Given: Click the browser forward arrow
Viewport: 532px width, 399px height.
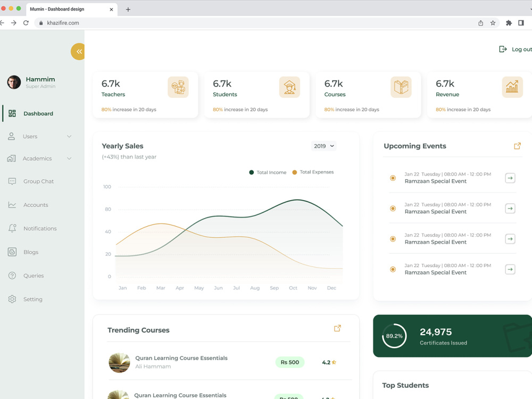Looking at the screenshot, I should [14, 23].
